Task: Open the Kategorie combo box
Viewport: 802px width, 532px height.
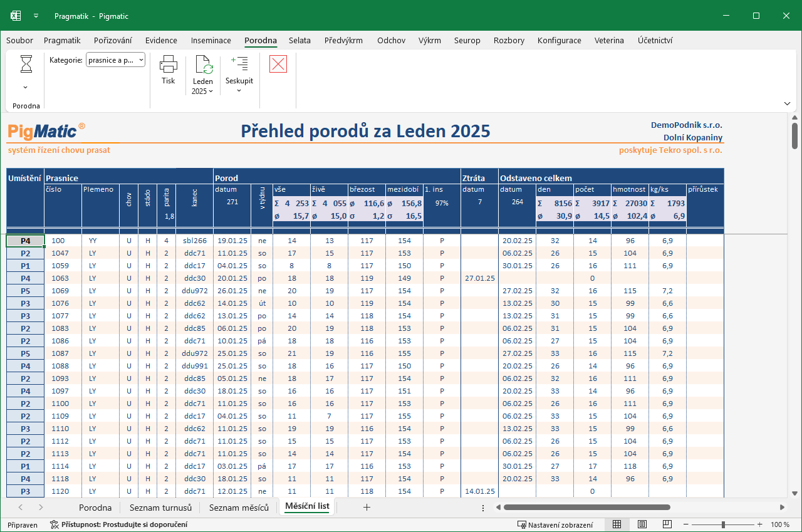Action: click(x=116, y=60)
